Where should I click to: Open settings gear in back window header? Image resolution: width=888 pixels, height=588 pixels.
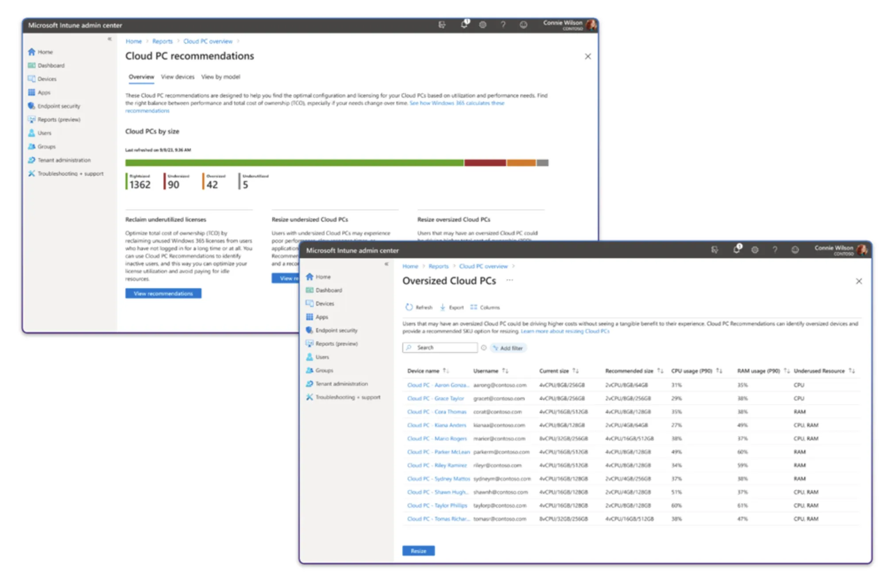pos(483,25)
